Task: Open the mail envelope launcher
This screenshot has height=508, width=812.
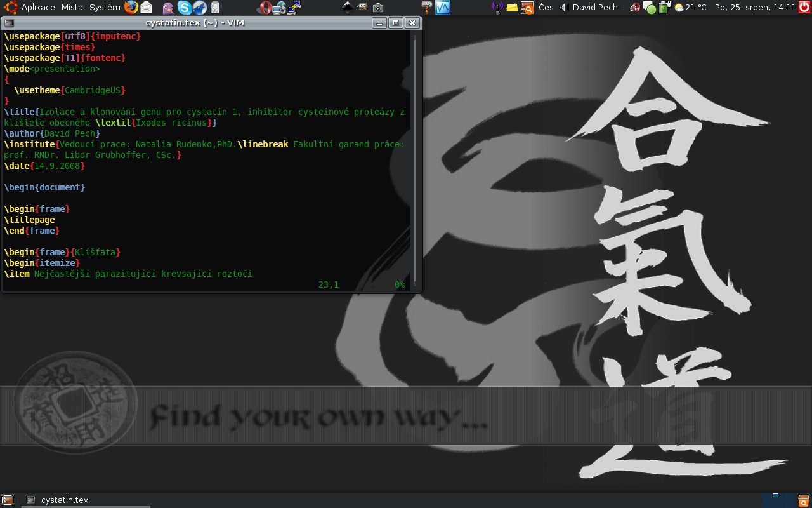Action: [x=147, y=8]
